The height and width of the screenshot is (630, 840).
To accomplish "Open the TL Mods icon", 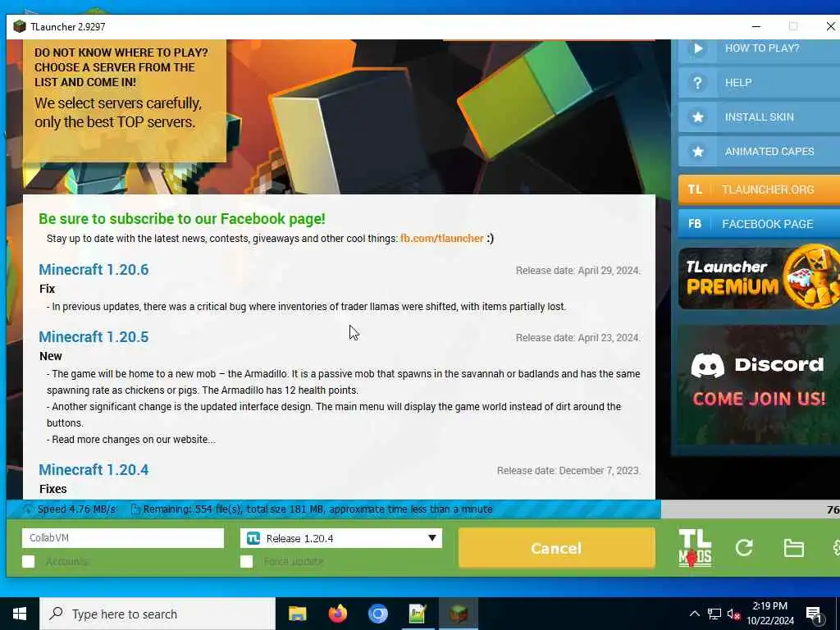I will tap(695, 548).
